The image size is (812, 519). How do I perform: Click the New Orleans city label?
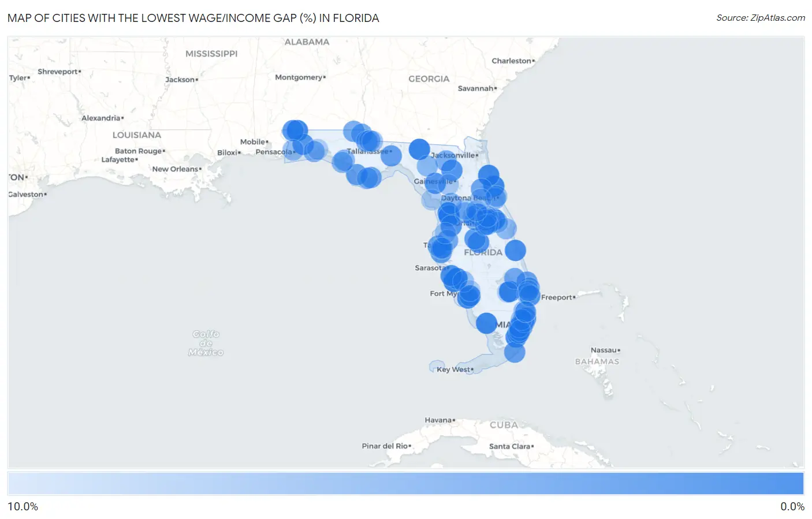click(x=177, y=169)
